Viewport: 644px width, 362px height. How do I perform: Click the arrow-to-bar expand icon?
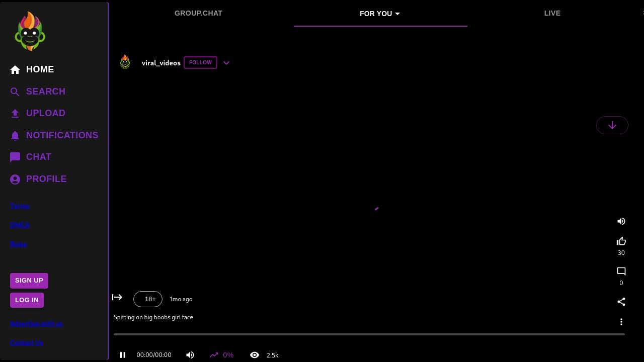[x=117, y=297]
